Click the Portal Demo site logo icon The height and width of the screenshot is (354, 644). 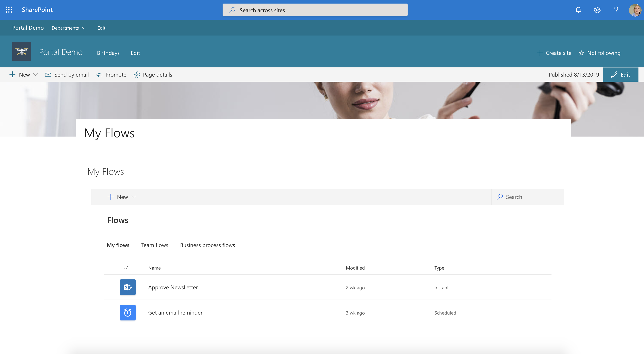click(21, 52)
